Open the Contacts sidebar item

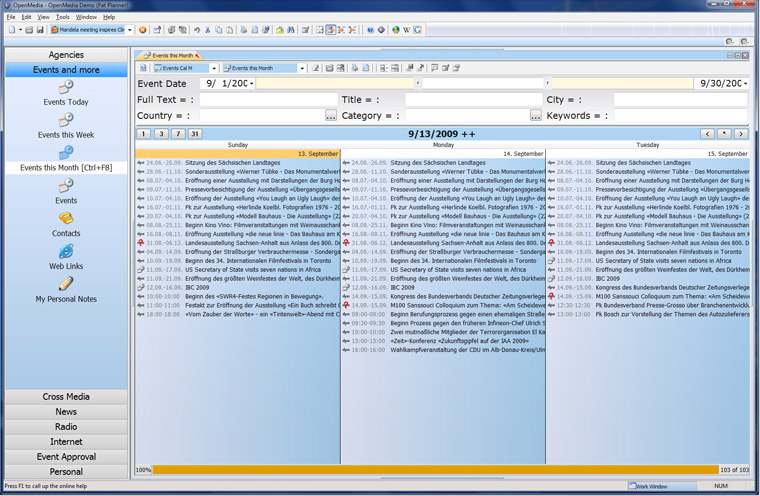pos(66,225)
